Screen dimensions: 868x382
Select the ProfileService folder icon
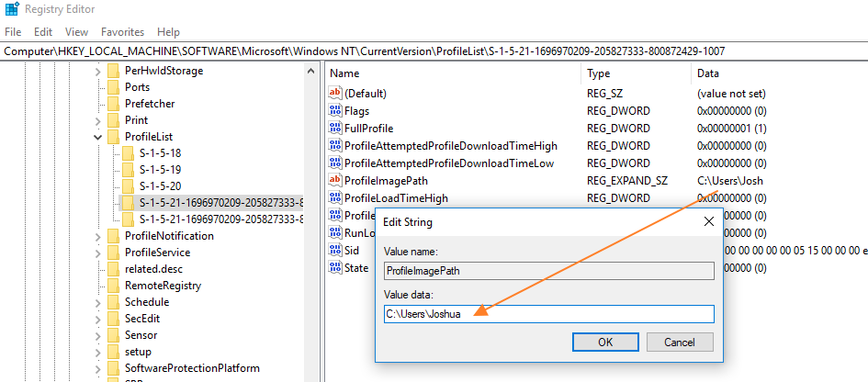114,253
